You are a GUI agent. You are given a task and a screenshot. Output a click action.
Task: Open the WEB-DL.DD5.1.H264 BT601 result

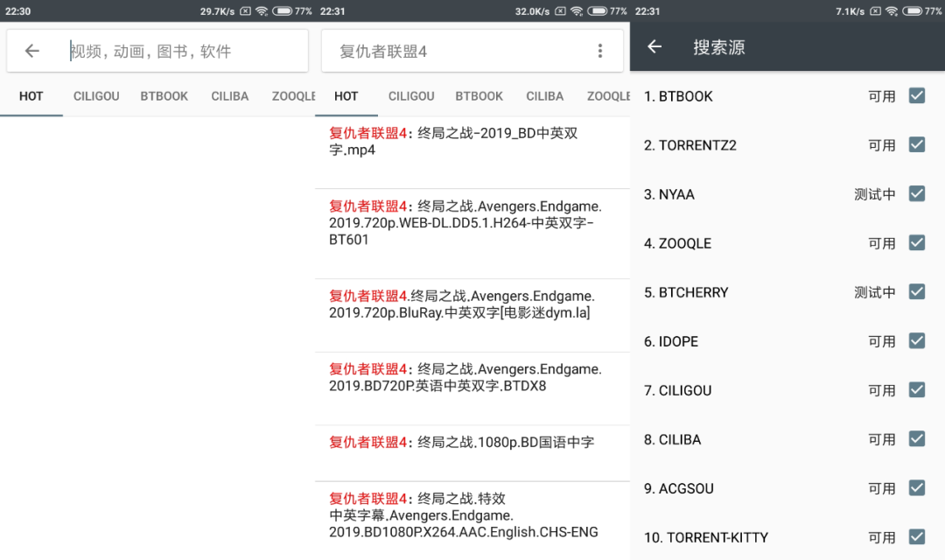472,234
